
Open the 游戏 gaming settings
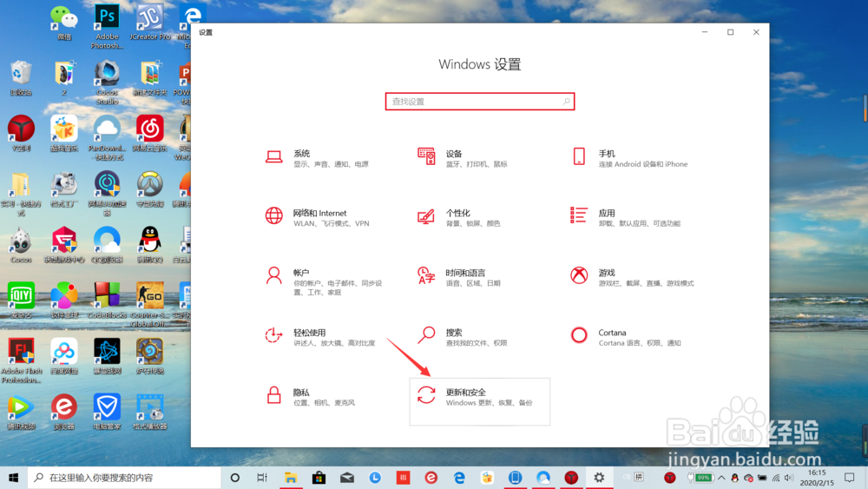632,277
